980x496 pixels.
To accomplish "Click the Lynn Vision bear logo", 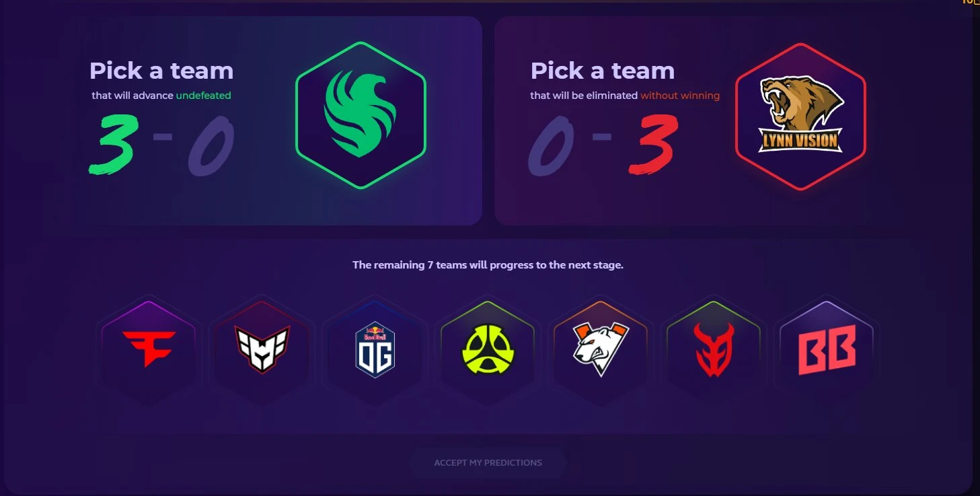I will click(800, 116).
